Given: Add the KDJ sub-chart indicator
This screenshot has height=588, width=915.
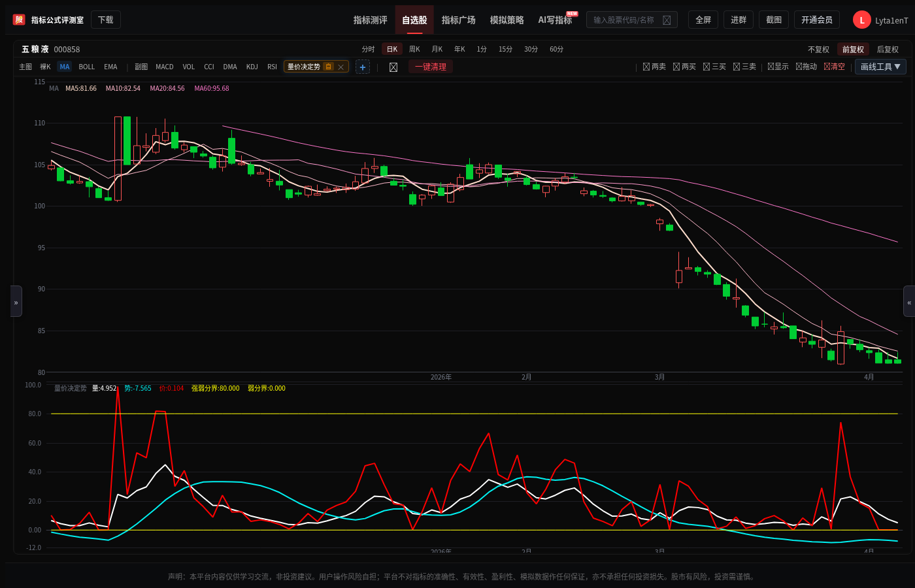Looking at the screenshot, I should [x=252, y=67].
